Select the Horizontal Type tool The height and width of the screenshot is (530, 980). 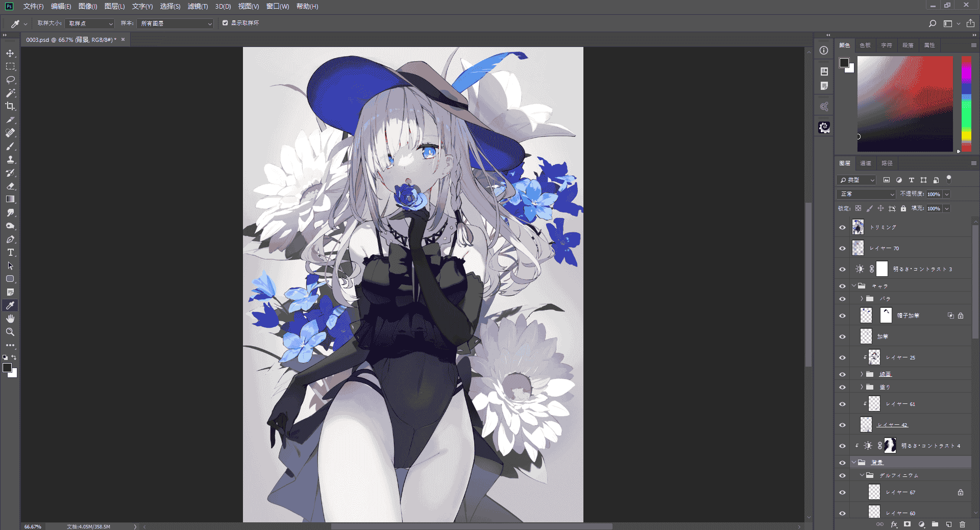pos(10,252)
